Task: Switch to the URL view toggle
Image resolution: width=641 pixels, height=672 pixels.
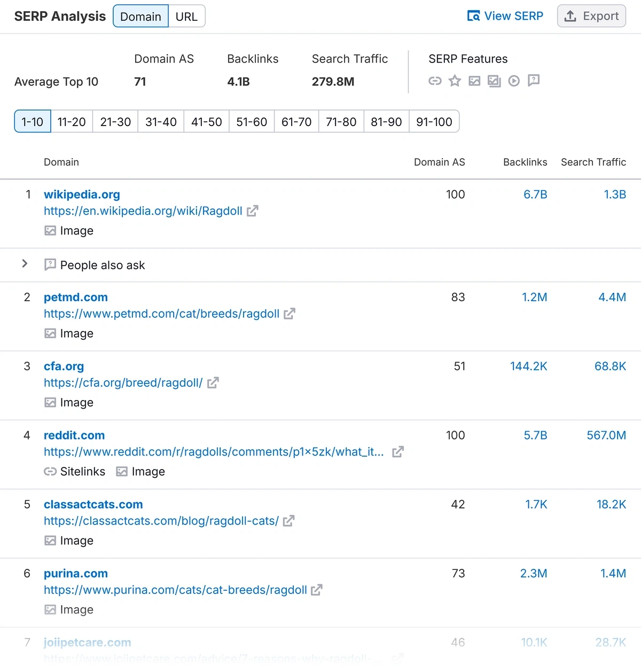Action: point(186,17)
